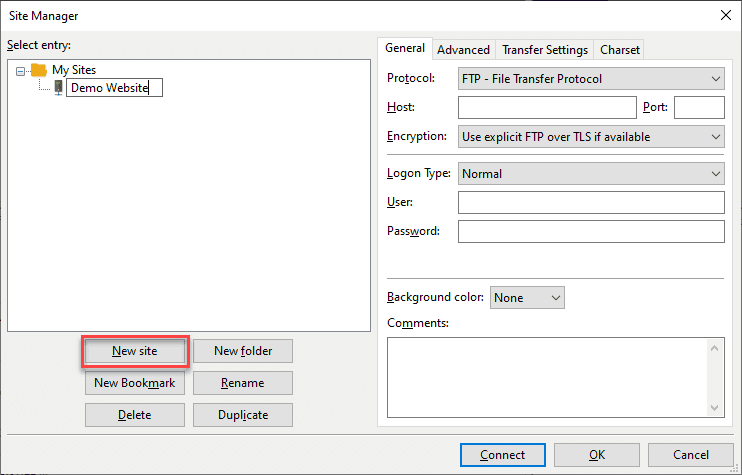742x475 pixels.
Task: Focus the User input field
Action: coord(591,202)
